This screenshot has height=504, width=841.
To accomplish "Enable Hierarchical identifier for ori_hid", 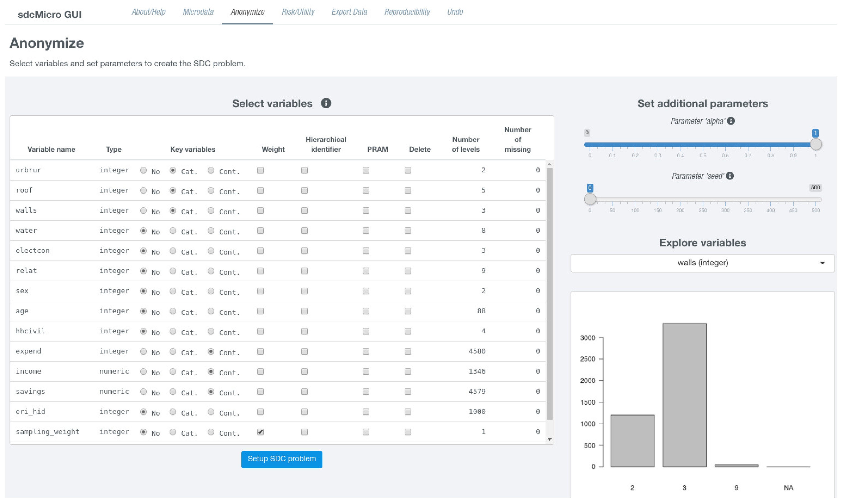I will (304, 412).
